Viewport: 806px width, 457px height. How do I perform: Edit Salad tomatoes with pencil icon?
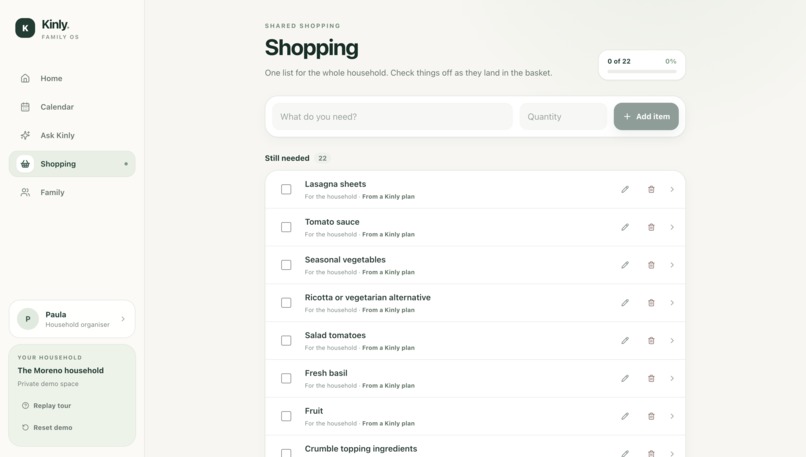[625, 341]
